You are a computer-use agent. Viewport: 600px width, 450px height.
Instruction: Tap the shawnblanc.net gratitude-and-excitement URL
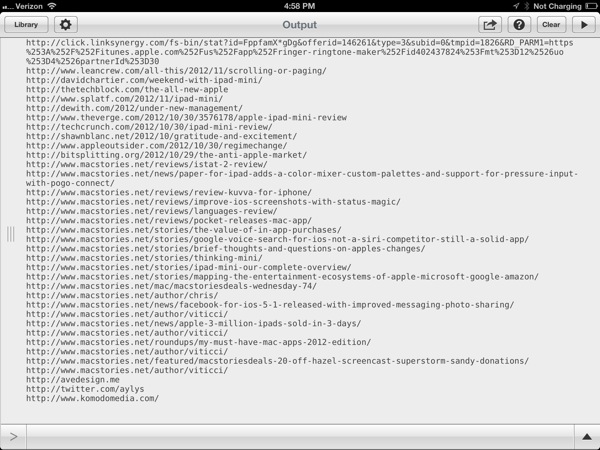click(161, 136)
